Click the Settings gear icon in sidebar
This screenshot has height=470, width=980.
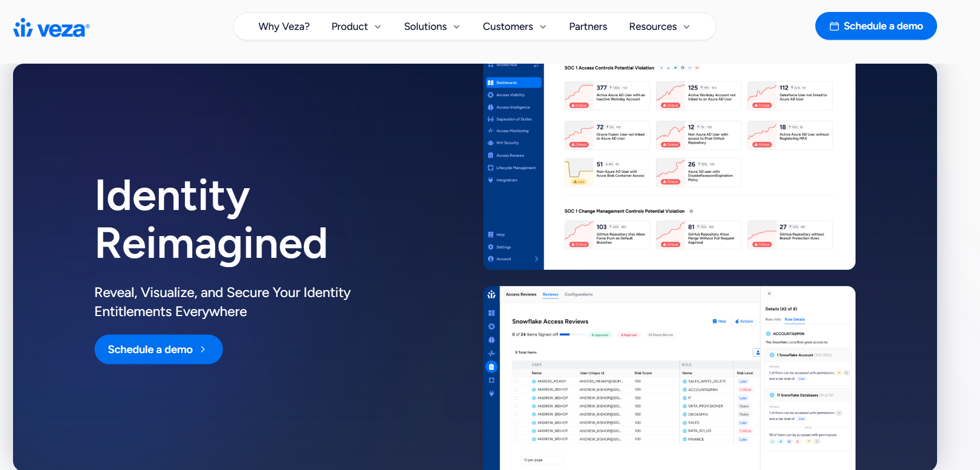pos(491,247)
